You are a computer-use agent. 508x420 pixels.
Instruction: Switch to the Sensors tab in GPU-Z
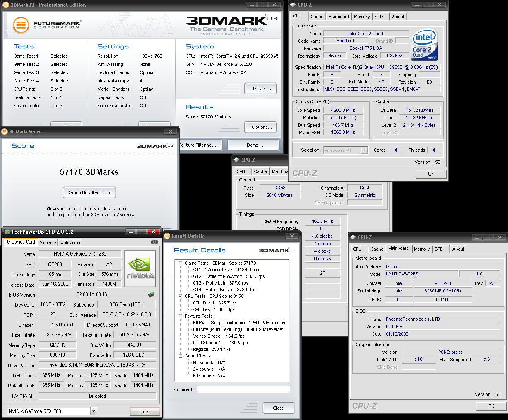(x=48, y=243)
